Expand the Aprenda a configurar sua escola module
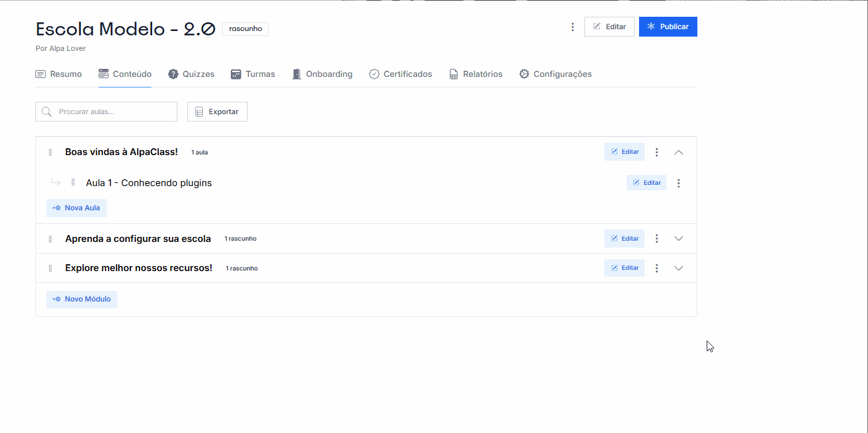Screen dimensions: 868x433 (678, 239)
